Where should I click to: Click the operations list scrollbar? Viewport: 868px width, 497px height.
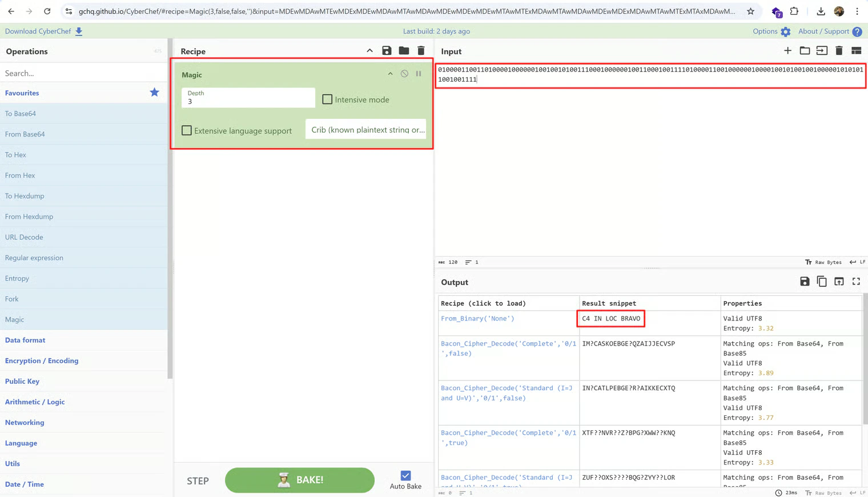(x=170, y=209)
